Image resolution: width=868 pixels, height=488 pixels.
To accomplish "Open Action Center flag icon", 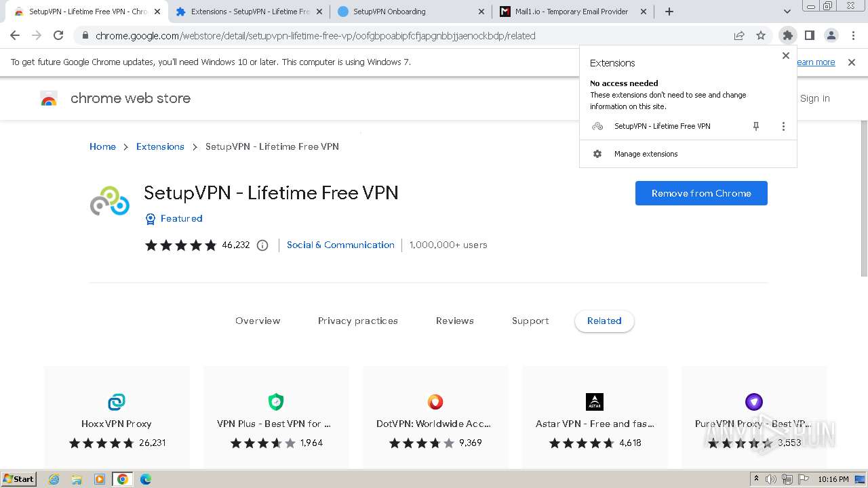I will coord(804,479).
